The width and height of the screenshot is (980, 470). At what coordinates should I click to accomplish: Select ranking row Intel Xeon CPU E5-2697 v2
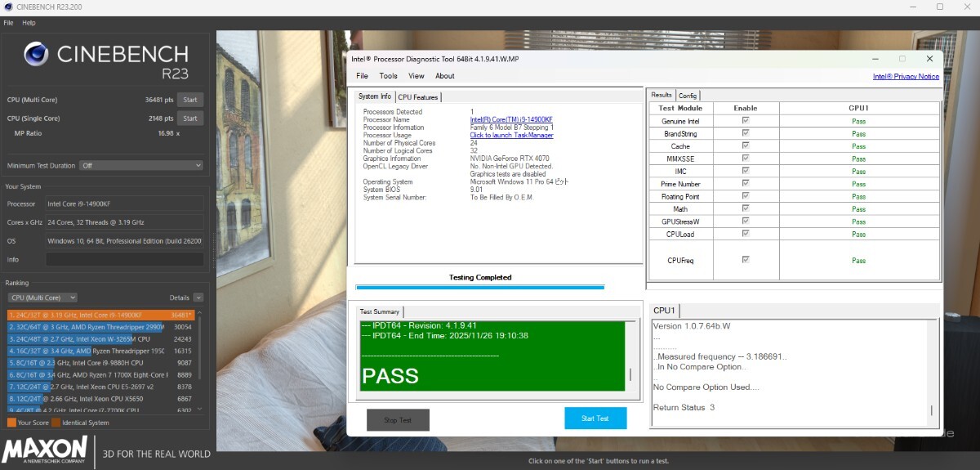[100, 387]
